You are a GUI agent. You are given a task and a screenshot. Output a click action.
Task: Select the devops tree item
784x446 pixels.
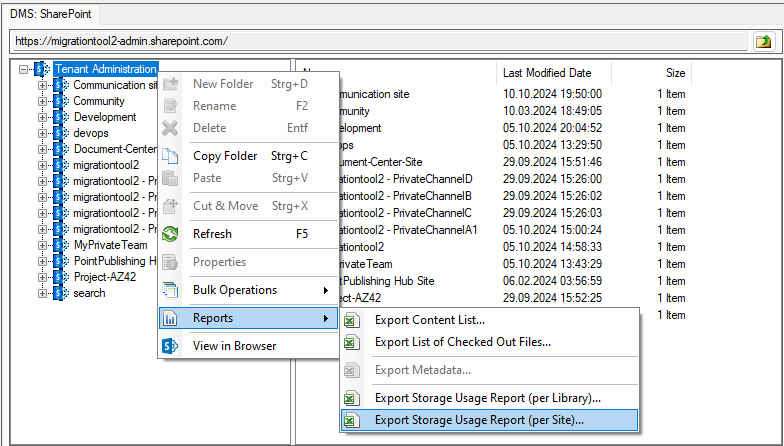[x=90, y=133]
